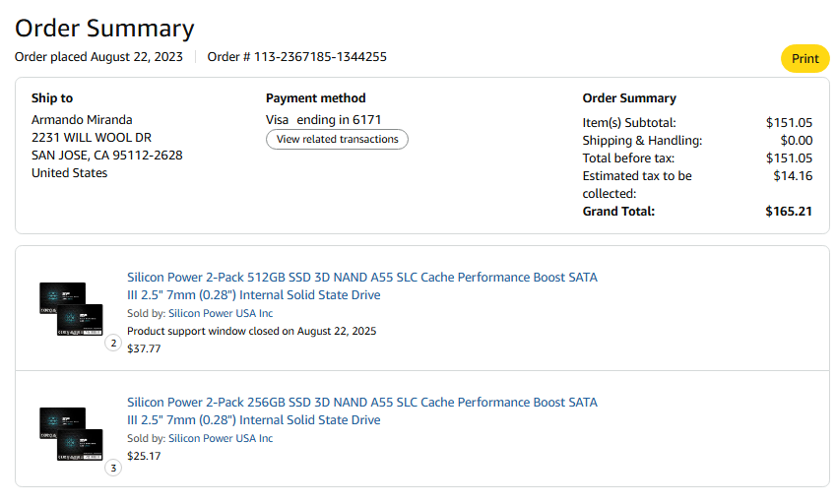
Task: Click Silicon Power USA Inc seller for 256GB item
Action: (x=221, y=438)
